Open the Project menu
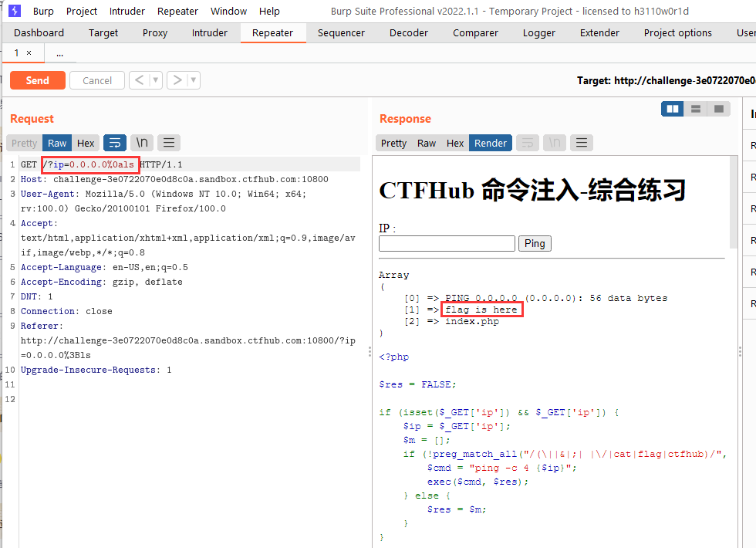 (x=82, y=11)
